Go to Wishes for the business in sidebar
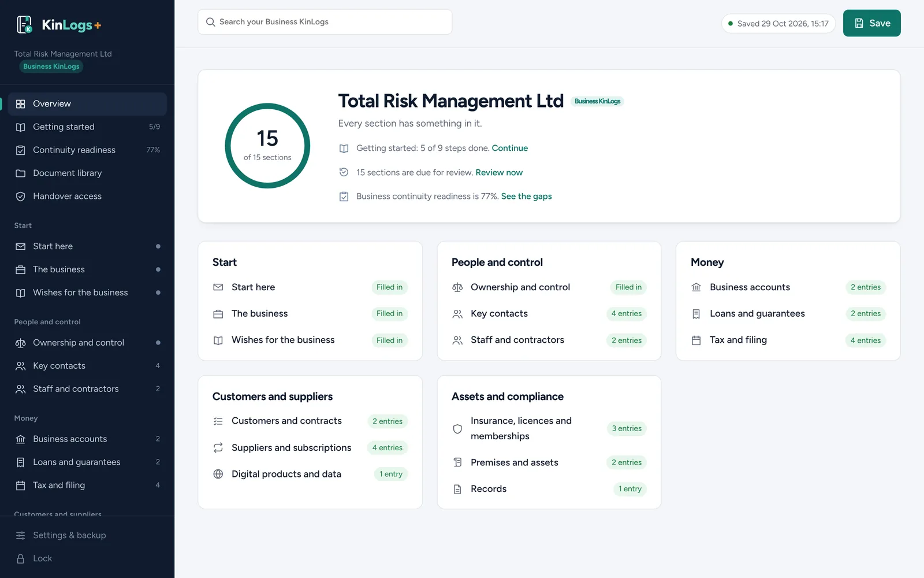 (x=87, y=292)
